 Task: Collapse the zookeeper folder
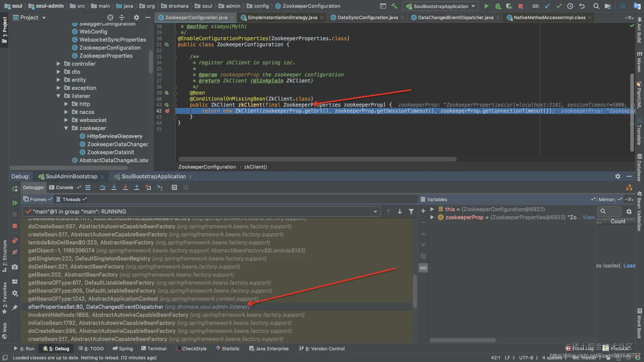(x=66, y=128)
